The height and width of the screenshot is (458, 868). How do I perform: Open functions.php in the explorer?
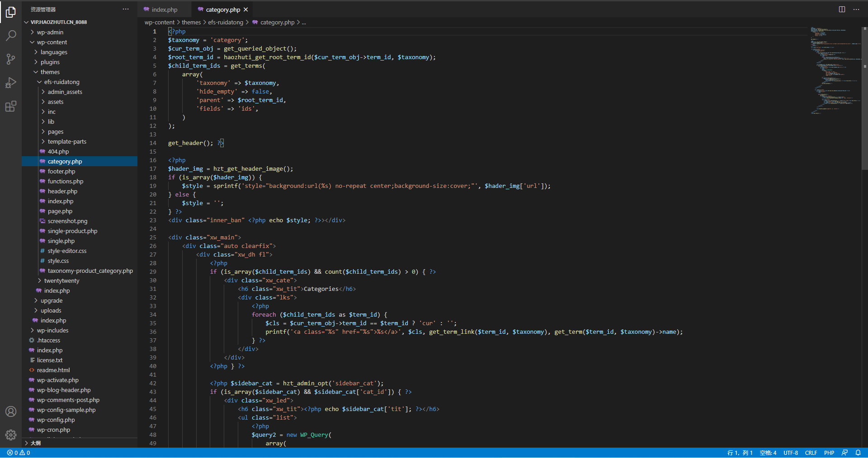click(66, 182)
